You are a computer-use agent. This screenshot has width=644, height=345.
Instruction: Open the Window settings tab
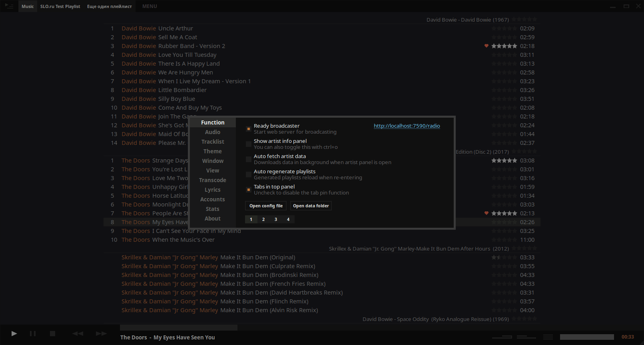coord(213,161)
